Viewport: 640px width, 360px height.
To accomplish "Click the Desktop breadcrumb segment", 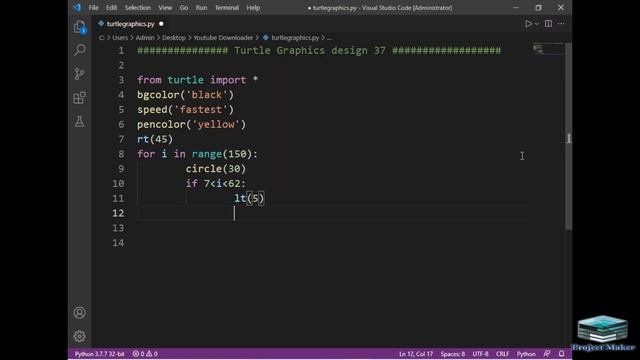I will (x=173, y=38).
